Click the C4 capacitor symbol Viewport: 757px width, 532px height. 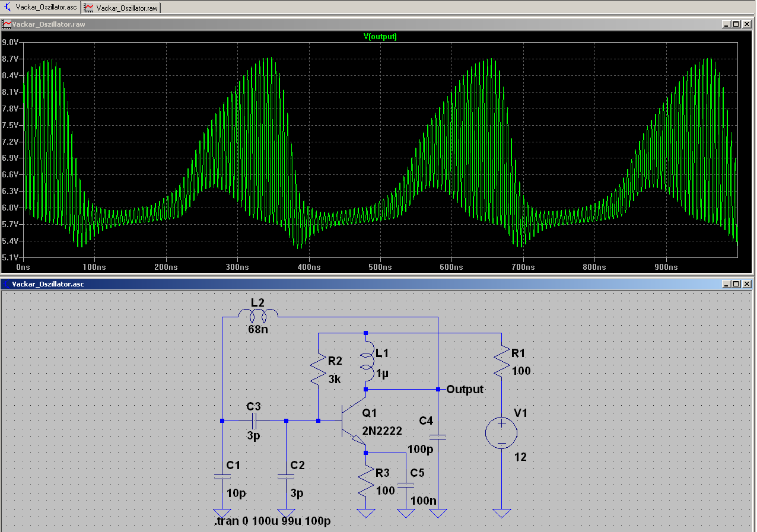point(438,437)
